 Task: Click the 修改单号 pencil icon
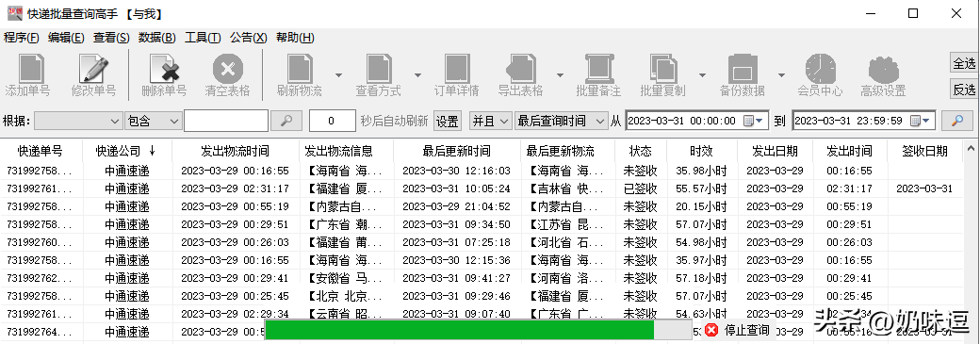93,69
